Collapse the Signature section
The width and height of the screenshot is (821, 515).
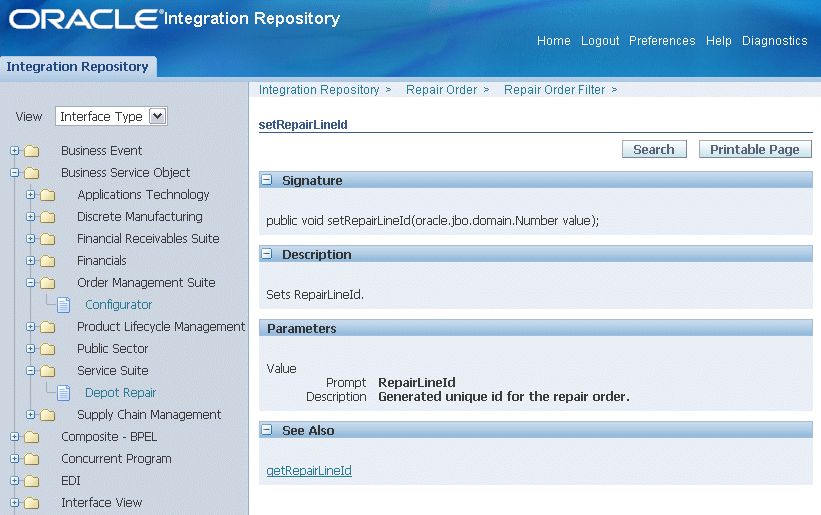click(x=267, y=180)
